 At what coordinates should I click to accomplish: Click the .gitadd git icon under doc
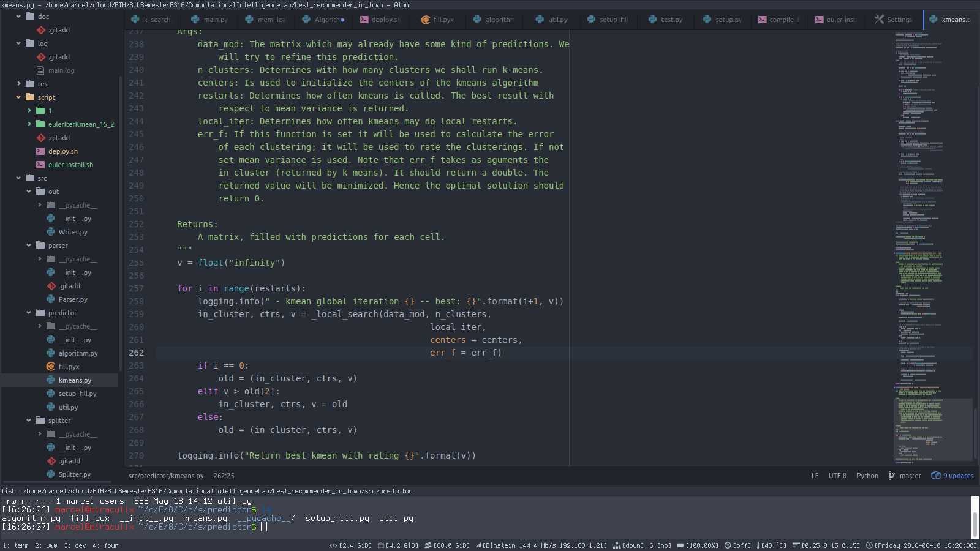point(40,30)
